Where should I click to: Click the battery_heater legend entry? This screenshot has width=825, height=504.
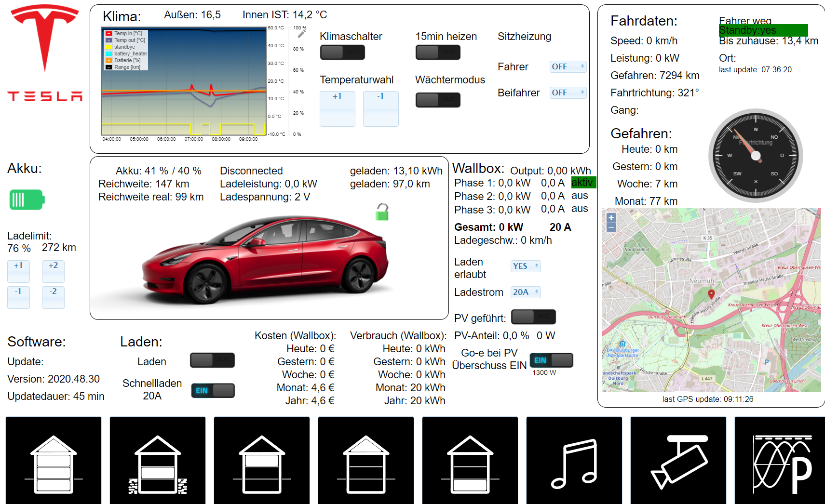[126, 53]
